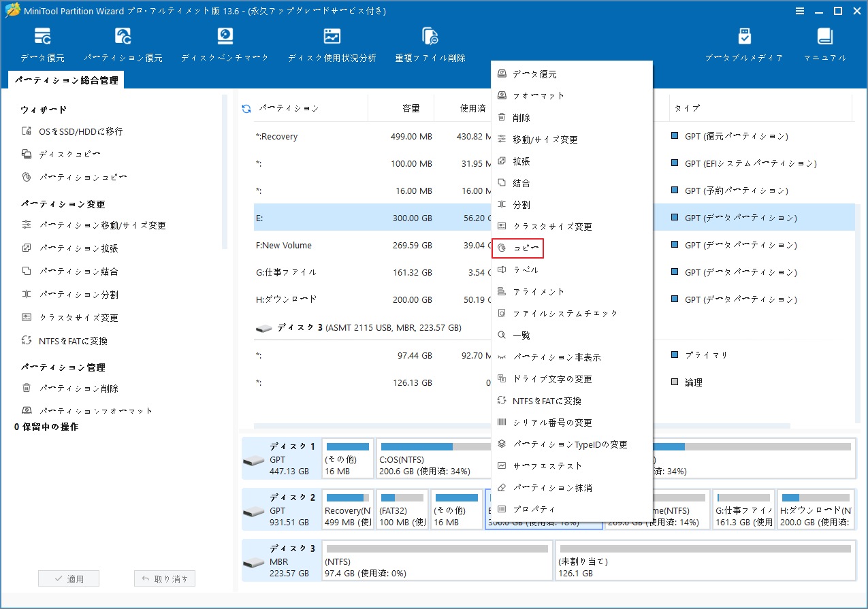Screen dimensions: 868x609
Task: Select the G:仕事ファイル block in disk map
Action: click(x=743, y=509)
